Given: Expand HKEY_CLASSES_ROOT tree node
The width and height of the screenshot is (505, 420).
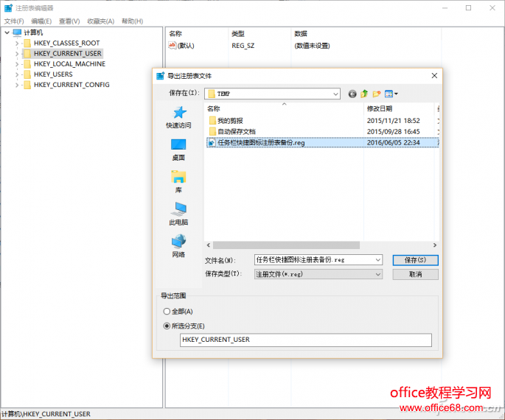Looking at the screenshot, I should coord(17,43).
